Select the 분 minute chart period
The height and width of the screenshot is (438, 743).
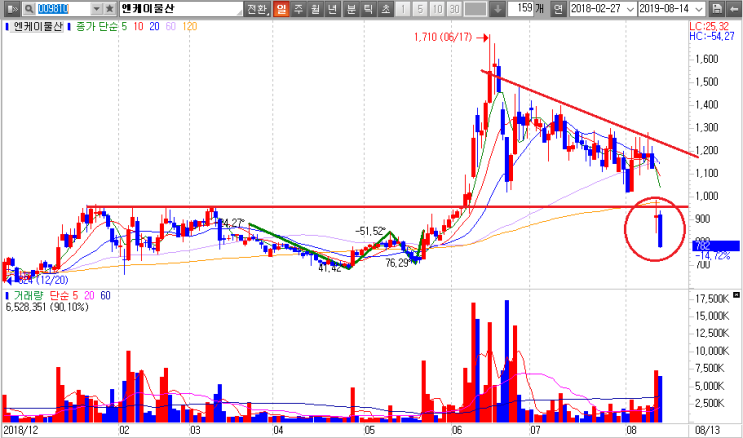pyautogui.click(x=351, y=9)
